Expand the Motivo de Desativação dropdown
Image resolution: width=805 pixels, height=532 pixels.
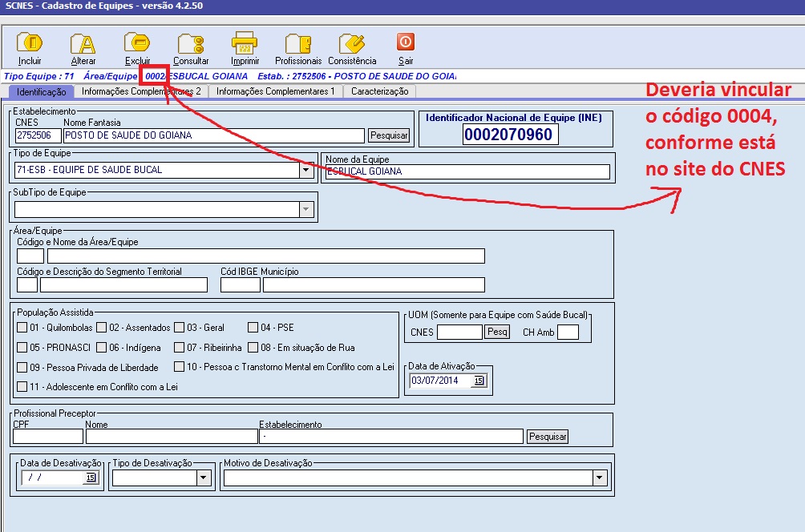[x=599, y=478]
